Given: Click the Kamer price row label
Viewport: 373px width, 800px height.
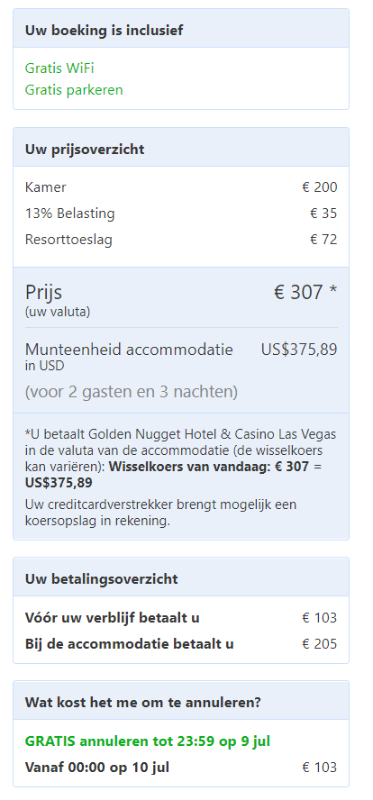Looking at the screenshot, I should 45,187.
